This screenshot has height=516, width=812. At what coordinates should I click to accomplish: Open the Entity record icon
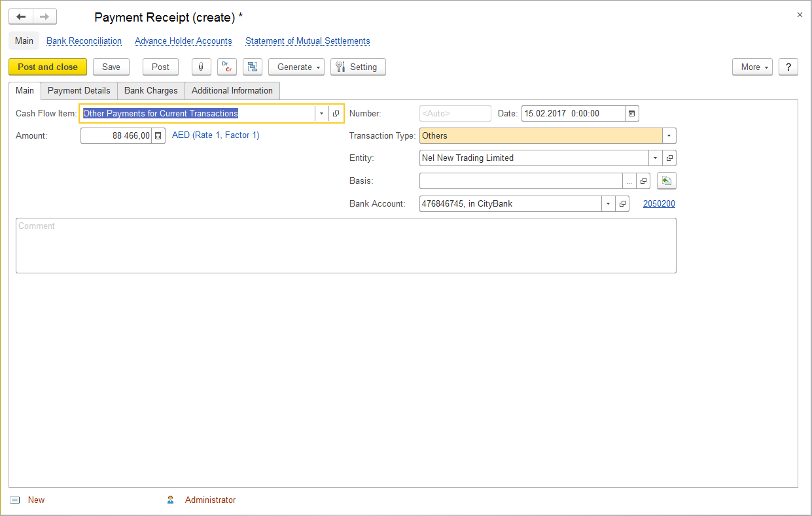tap(669, 158)
